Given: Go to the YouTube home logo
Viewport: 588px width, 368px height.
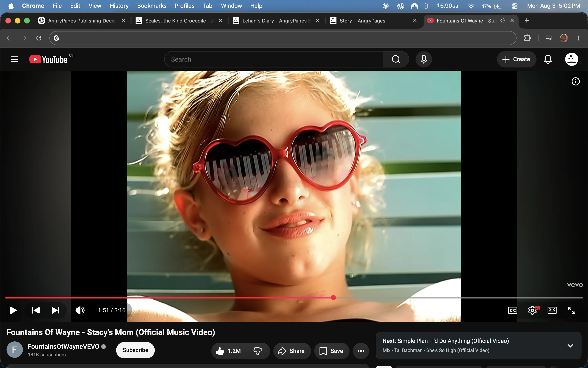Looking at the screenshot, I should coord(49,59).
